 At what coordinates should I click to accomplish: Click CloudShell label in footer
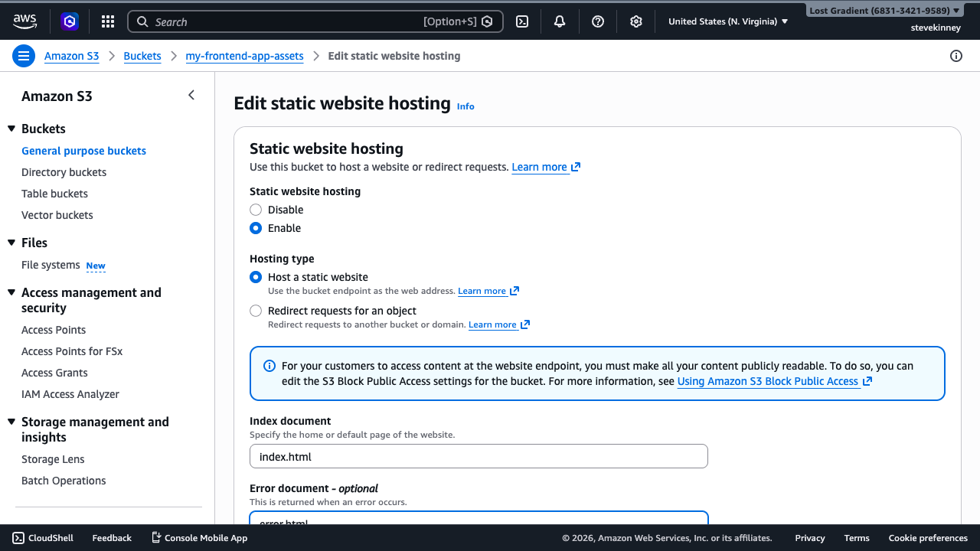click(51, 538)
